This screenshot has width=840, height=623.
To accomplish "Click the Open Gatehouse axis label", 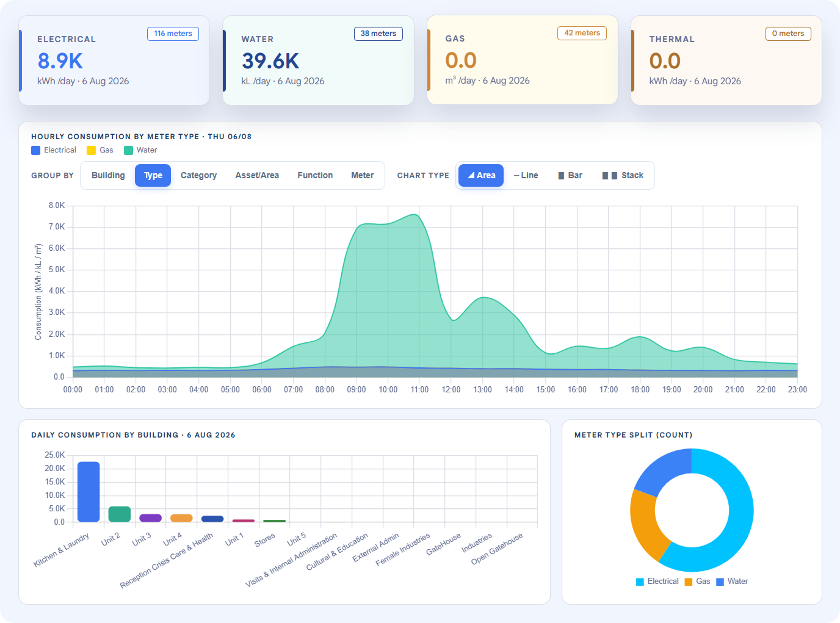I will click(x=497, y=549).
